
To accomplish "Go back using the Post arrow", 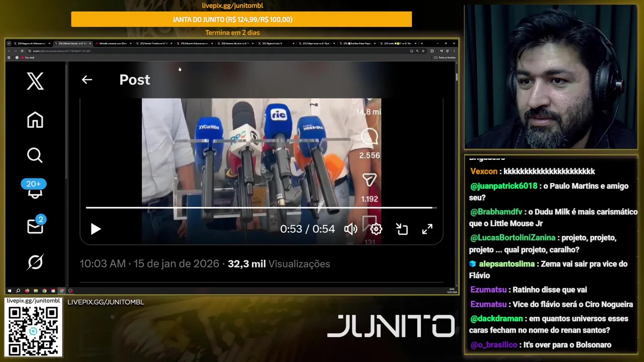I will 87,79.
